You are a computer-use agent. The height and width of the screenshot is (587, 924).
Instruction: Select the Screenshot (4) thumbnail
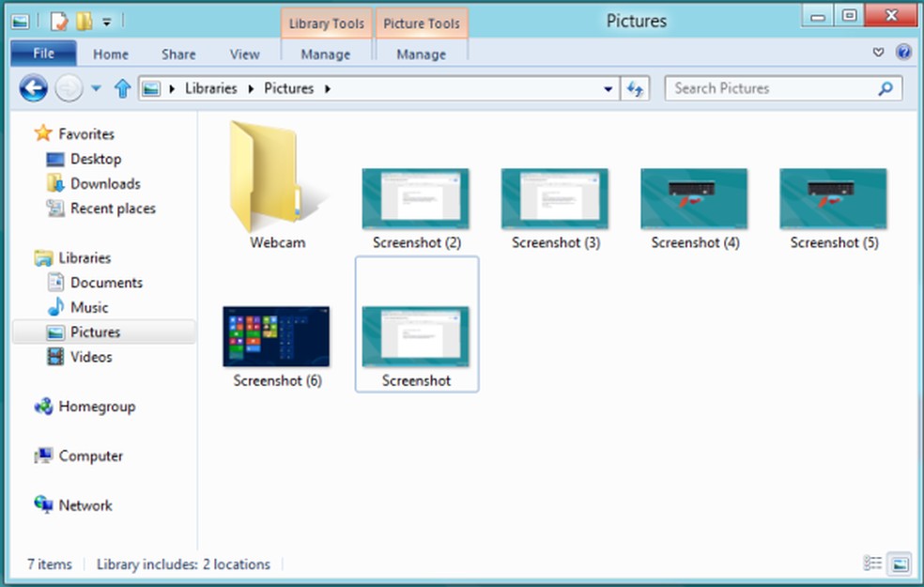pyautogui.click(x=694, y=198)
